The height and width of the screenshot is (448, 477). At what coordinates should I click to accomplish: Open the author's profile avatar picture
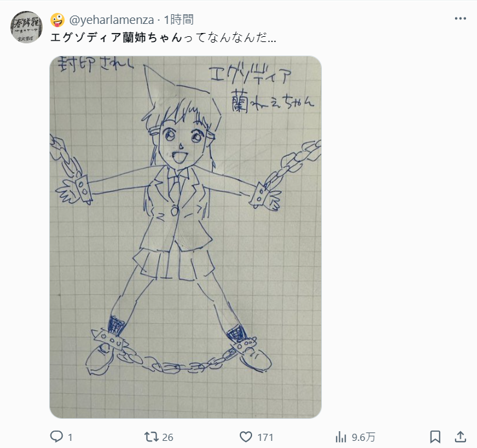pyautogui.click(x=26, y=27)
